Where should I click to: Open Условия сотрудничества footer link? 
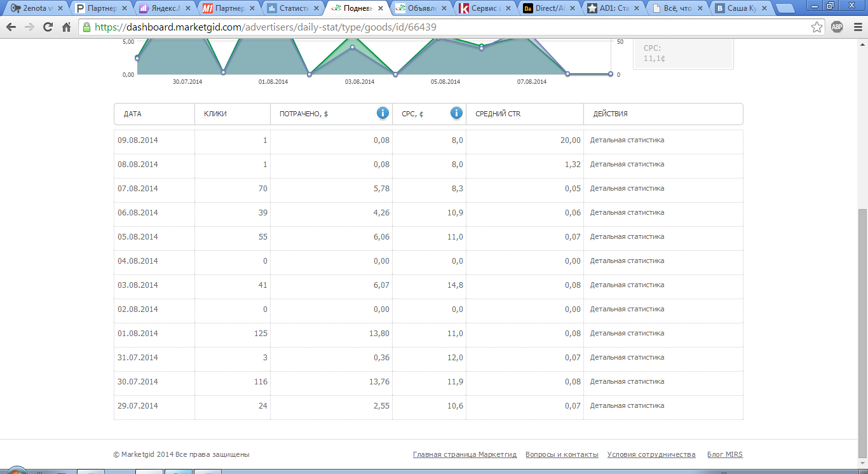click(x=651, y=454)
